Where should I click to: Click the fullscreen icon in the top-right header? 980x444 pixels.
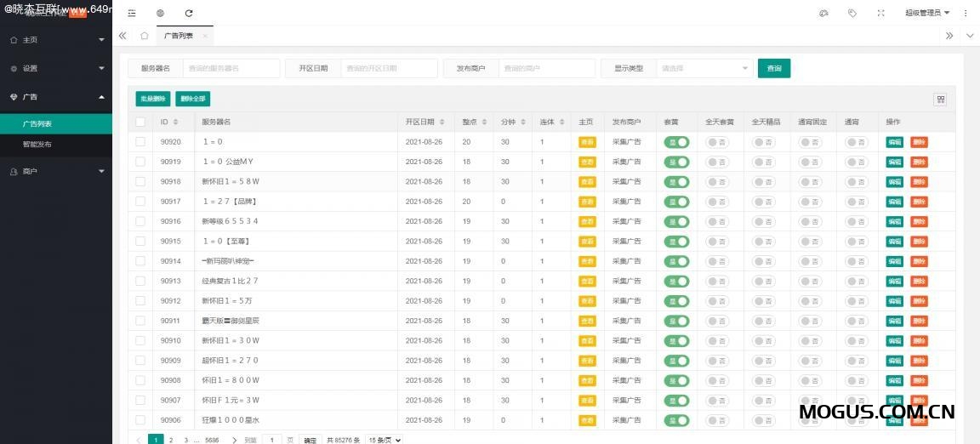(x=880, y=13)
